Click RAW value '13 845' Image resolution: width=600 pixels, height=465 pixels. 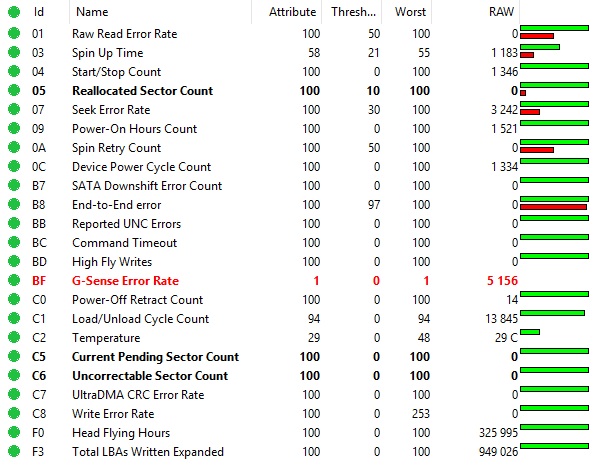coord(501,319)
